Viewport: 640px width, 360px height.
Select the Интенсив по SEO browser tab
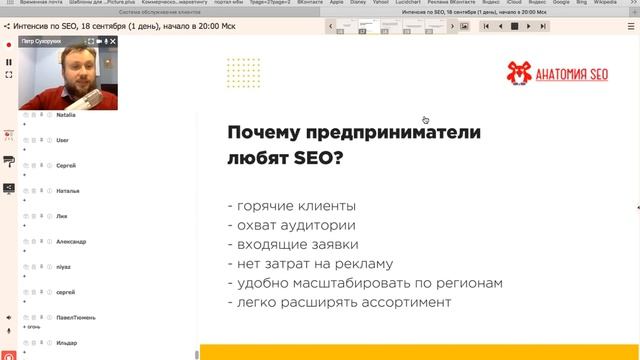[474, 12]
